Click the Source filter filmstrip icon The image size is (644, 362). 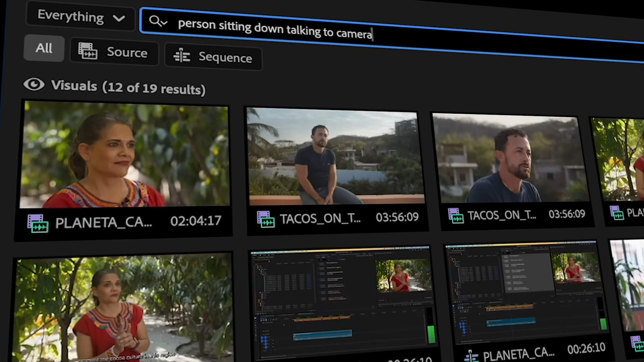[88, 51]
